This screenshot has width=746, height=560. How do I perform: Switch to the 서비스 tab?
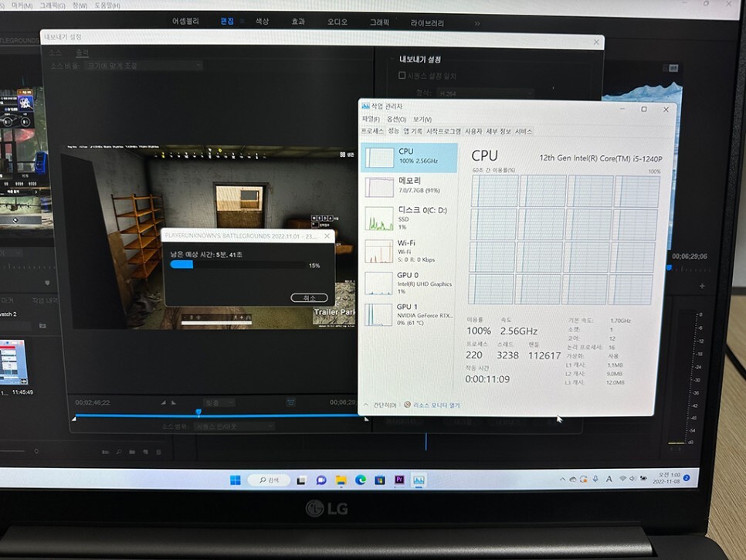pos(524,131)
